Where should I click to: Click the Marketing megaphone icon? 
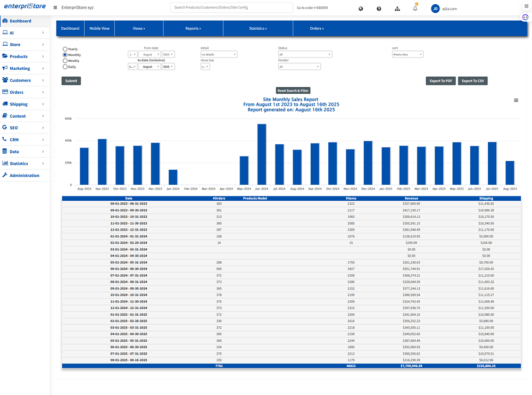(x=5, y=68)
